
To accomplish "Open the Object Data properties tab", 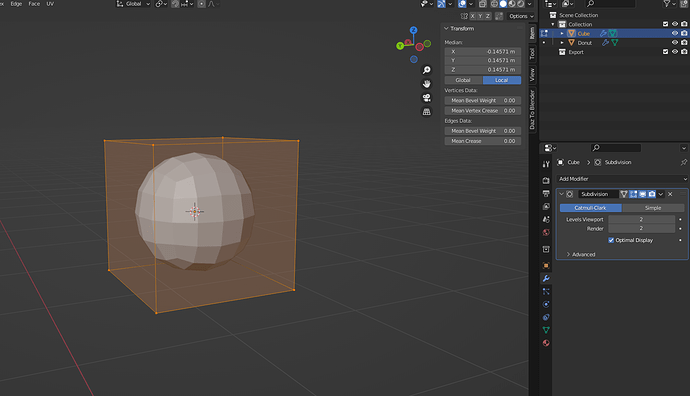I will [x=546, y=330].
